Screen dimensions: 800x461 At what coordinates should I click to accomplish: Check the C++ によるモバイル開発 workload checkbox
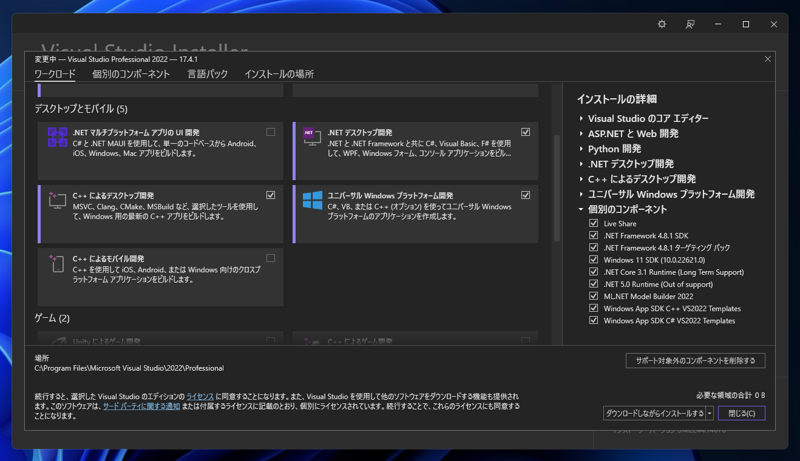(x=270, y=258)
